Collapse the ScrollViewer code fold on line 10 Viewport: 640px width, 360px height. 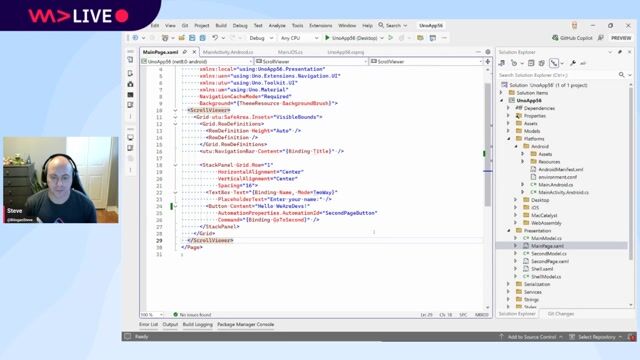[x=175, y=110]
